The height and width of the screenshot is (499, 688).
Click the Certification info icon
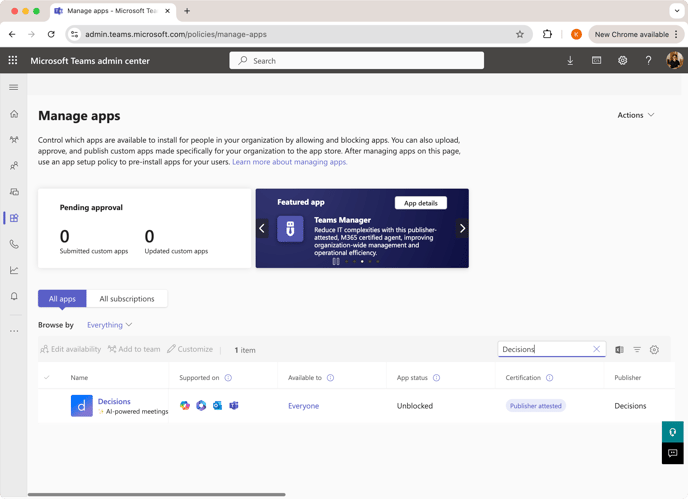click(x=549, y=378)
